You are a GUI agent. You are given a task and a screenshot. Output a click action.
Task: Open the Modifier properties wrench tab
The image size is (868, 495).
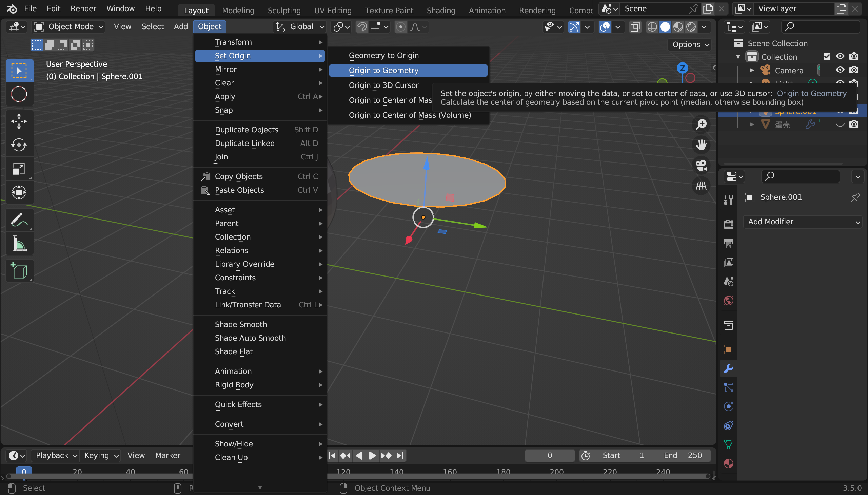(x=728, y=368)
